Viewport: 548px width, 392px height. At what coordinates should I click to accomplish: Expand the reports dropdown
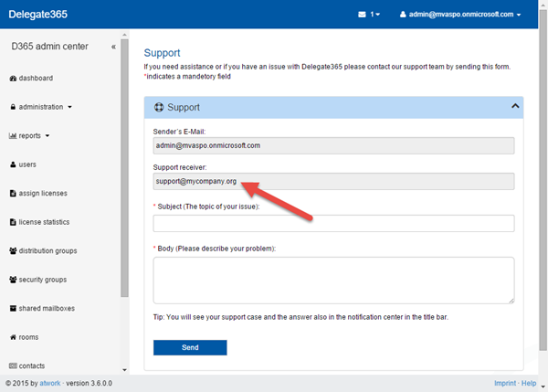tap(30, 136)
